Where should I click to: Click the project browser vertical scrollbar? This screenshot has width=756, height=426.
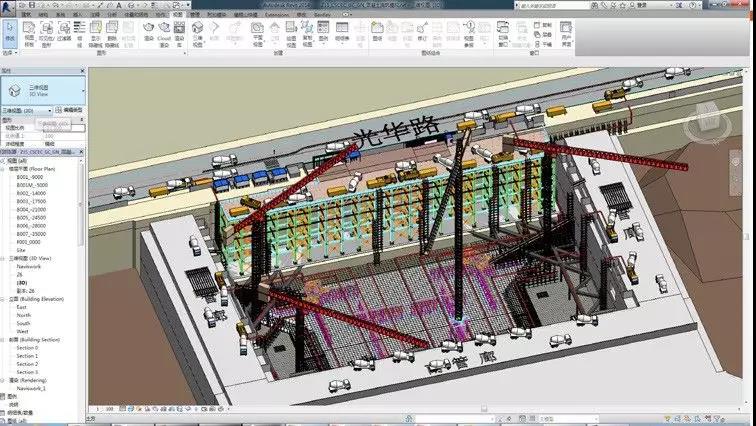[81, 207]
